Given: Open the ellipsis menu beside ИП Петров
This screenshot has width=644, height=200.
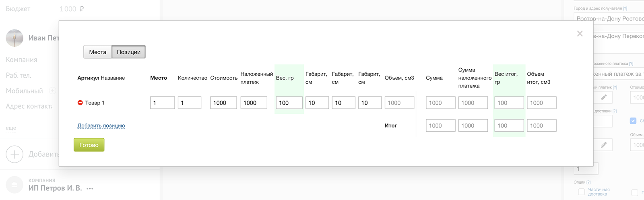Looking at the screenshot, I should [x=90, y=188].
